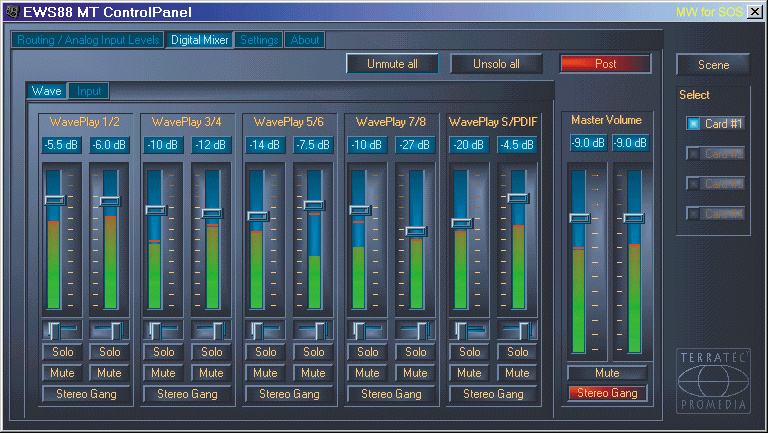
Task: Click the application icon in the title bar
Action: pos(10,12)
